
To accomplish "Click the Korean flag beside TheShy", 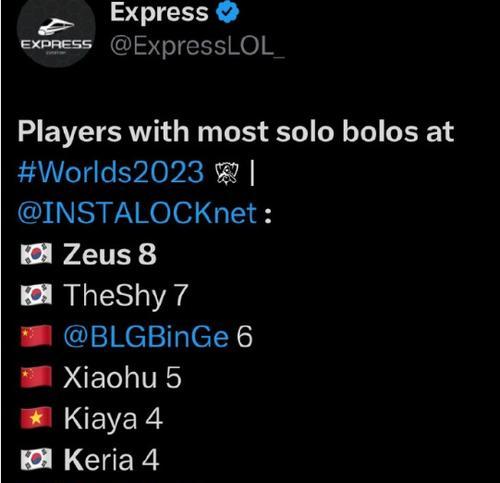I will (x=36, y=295).
